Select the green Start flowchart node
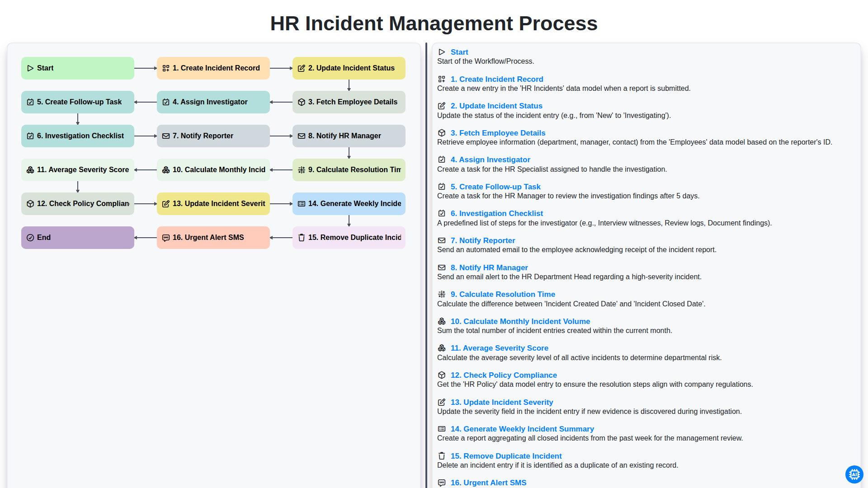 [78, 68]
